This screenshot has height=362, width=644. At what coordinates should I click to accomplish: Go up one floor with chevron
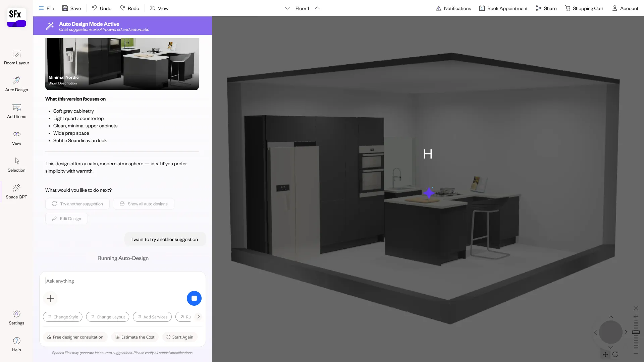click(x=317, y=8)
